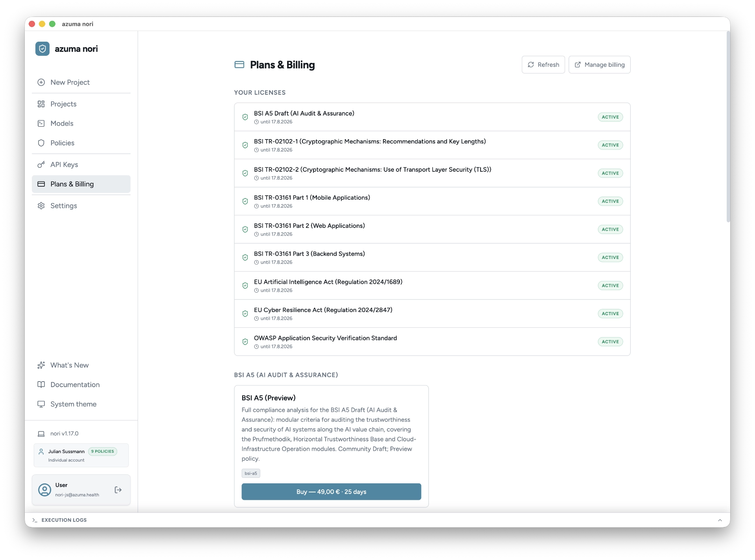Click the bsi-a5 tag
Viewport: 755px width, 560px height.
[251, 473]
